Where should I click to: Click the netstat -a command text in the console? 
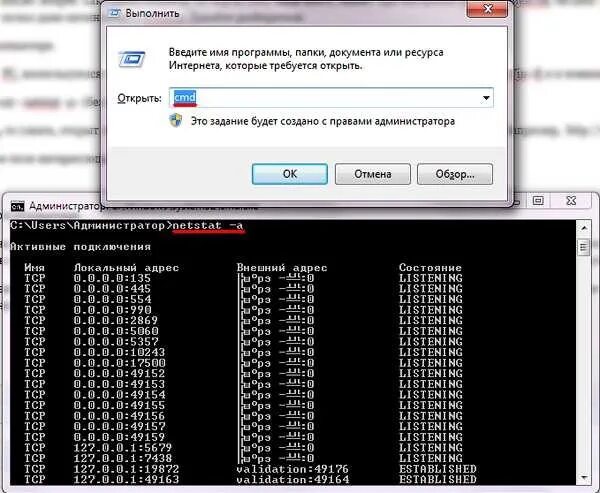[x=208, y=225]
